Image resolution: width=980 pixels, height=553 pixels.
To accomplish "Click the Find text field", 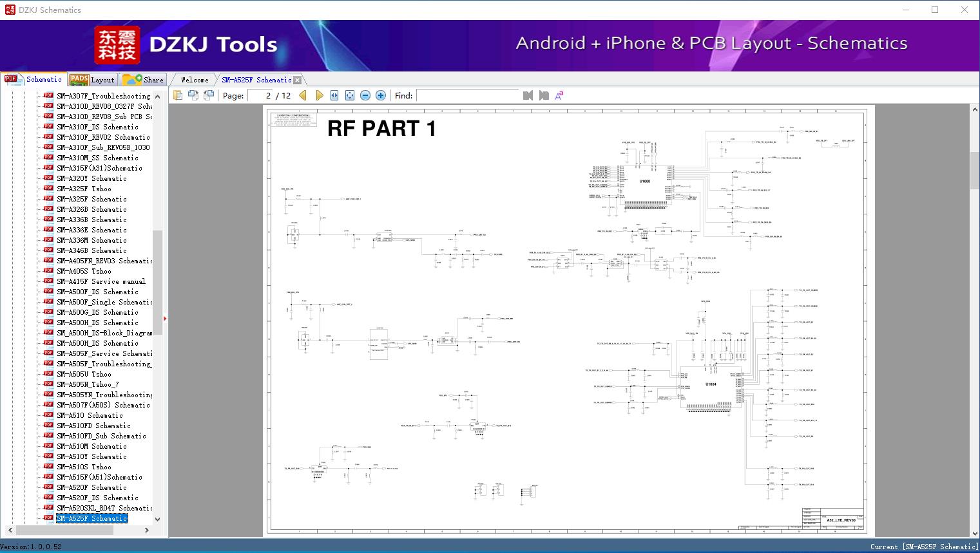I will [468, 95].
